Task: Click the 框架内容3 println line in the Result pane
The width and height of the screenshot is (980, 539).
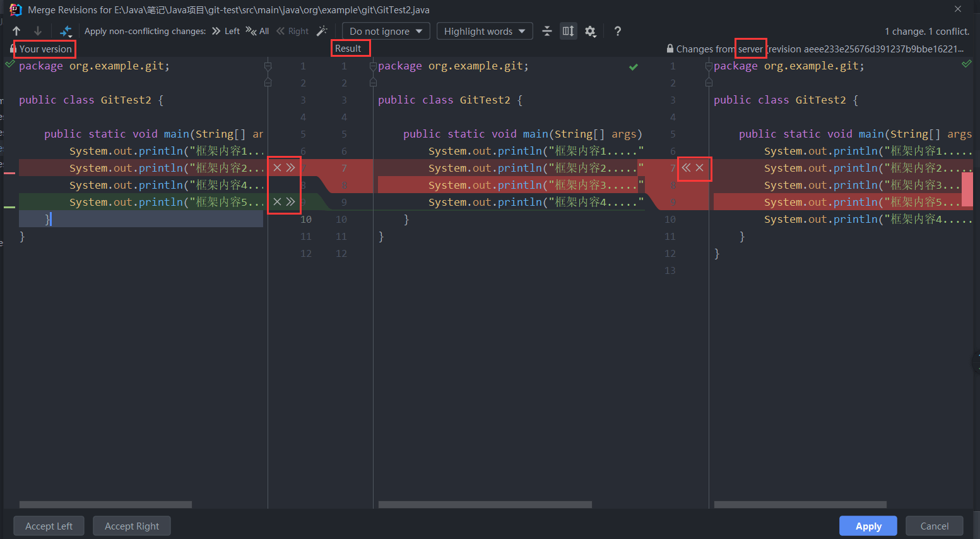Action: [536, 185]
